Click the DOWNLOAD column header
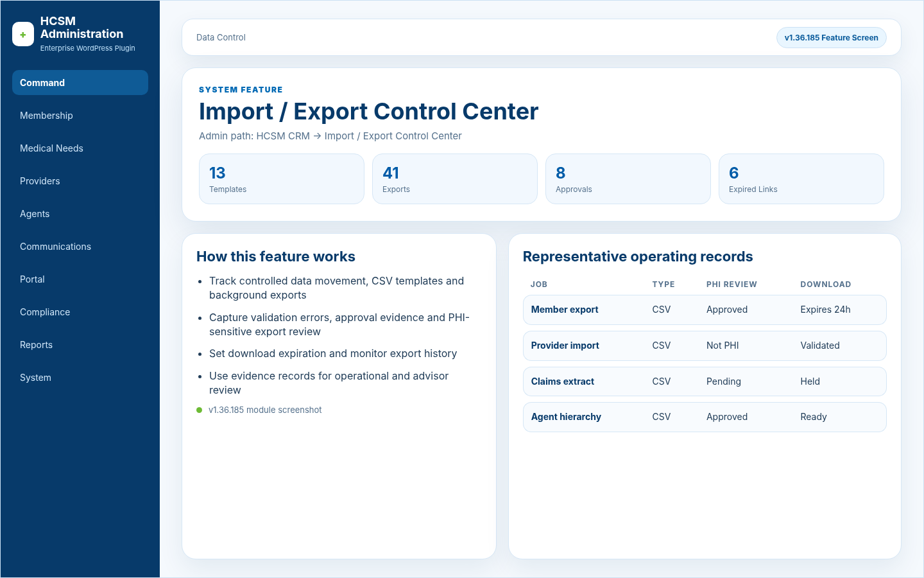This screenshot has height=578, width=924. click(826, 285)
